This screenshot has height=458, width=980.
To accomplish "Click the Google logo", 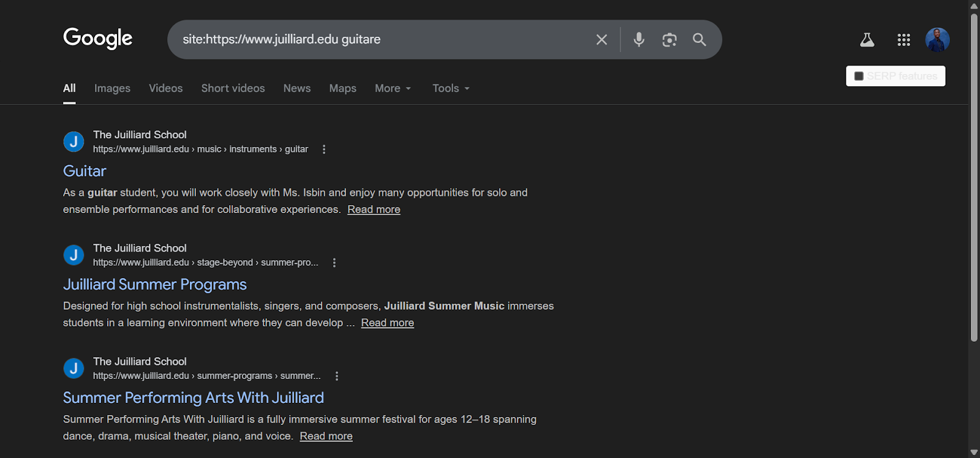I will click(x=98, y=39).
